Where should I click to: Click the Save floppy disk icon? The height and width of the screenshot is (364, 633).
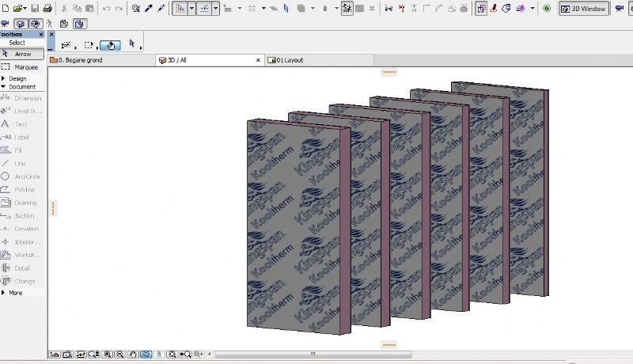coord(35,8)
